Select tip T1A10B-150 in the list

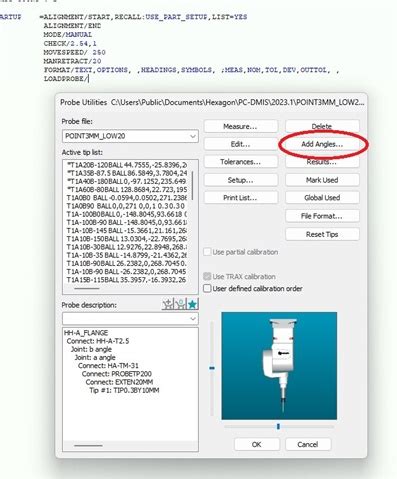point(127,239)
